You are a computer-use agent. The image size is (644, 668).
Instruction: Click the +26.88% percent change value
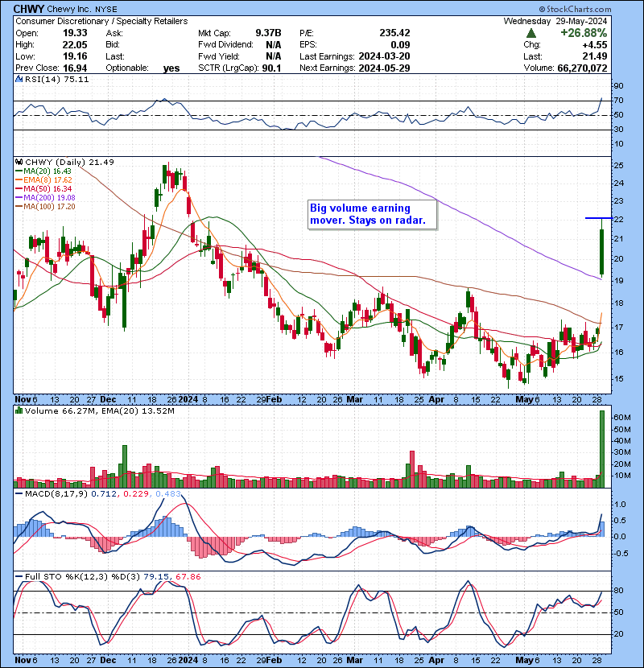[x=584, y=33]
